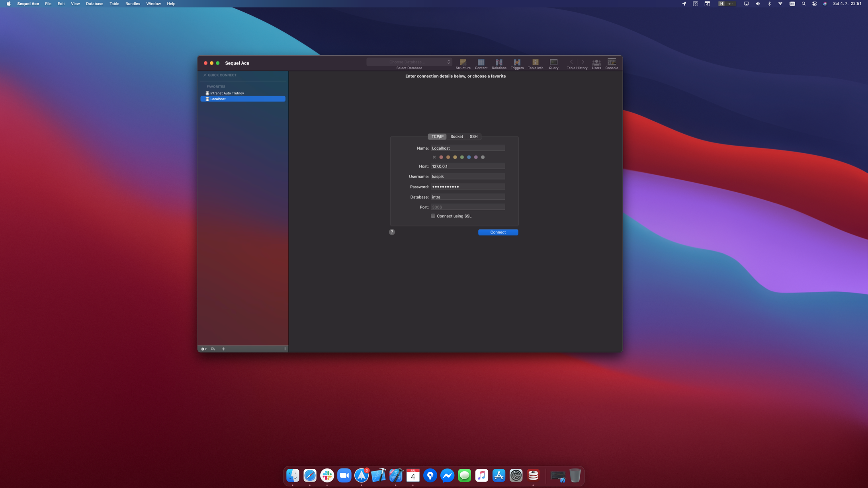The image size is (868, 488).
Task: Add a new favorites folder
Action: coord(213,349)
